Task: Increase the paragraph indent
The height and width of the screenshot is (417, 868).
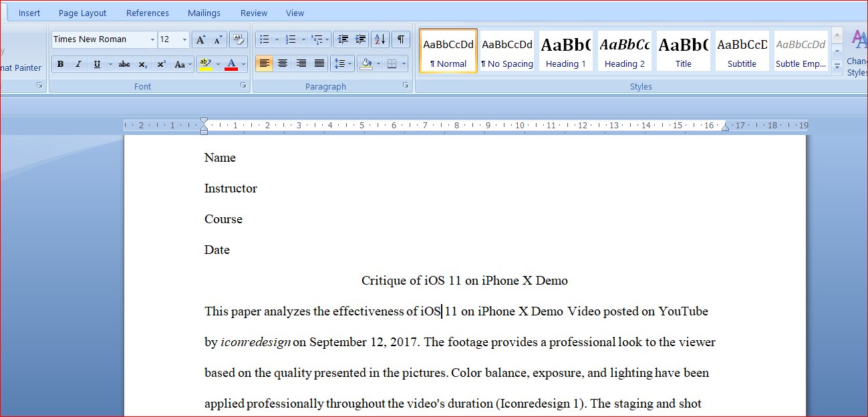Action: coord(361,39)
